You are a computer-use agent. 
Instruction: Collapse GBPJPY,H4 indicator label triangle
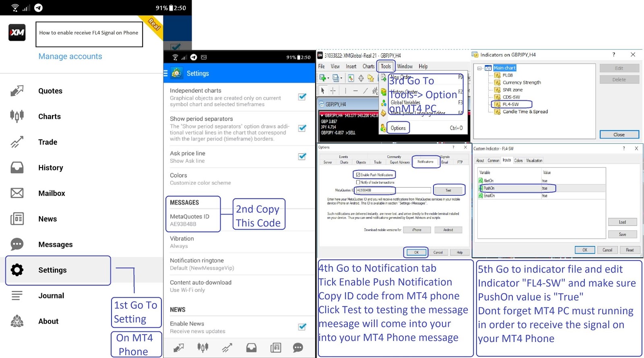pos(322,116)
